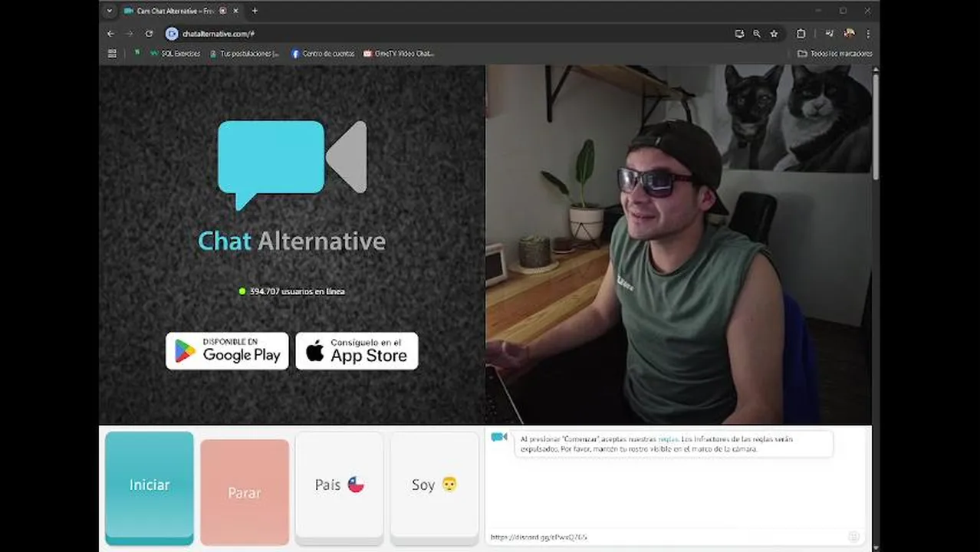Open the SQL Exercises bookmark
980x552 pixels.
[x=176, y=54]
